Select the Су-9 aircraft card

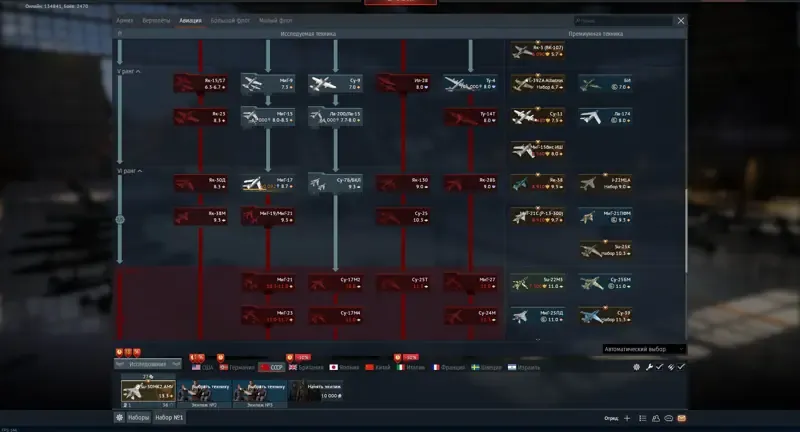point(335,84)
